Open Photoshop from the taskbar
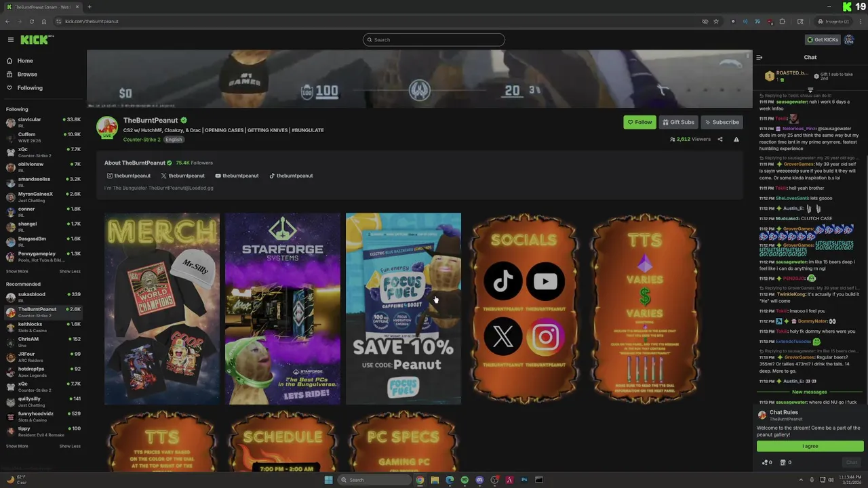 [x=524, y=480]
